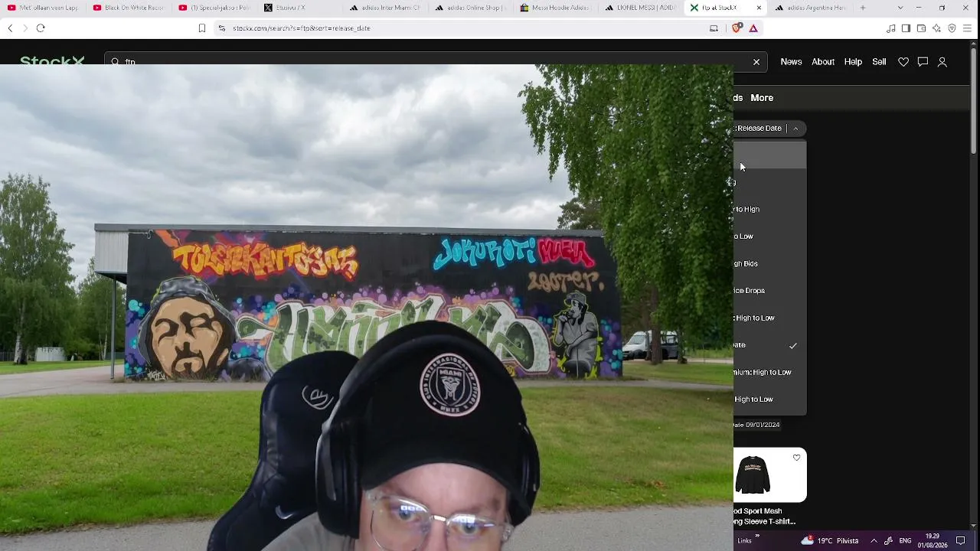Viewport: 980px width, 551px height.
Task: Select the highlighted top sort option
Action: click(770, 155)
